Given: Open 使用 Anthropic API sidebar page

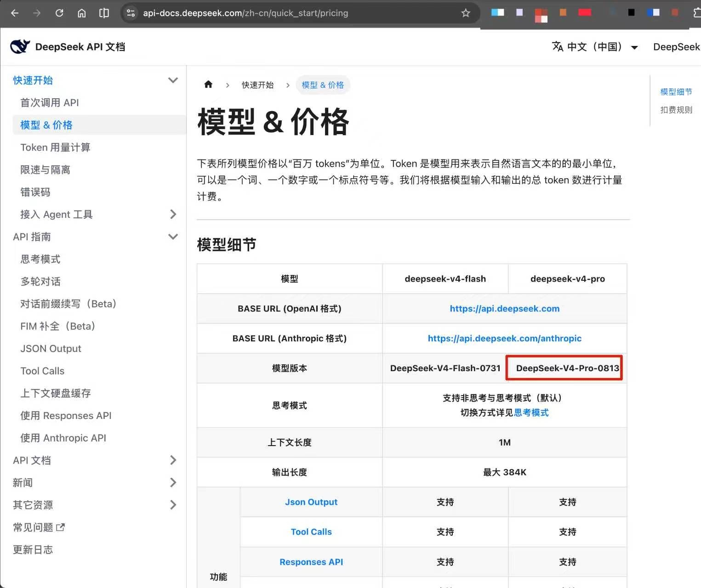Looking at the screenshot, I should (63, 438).
